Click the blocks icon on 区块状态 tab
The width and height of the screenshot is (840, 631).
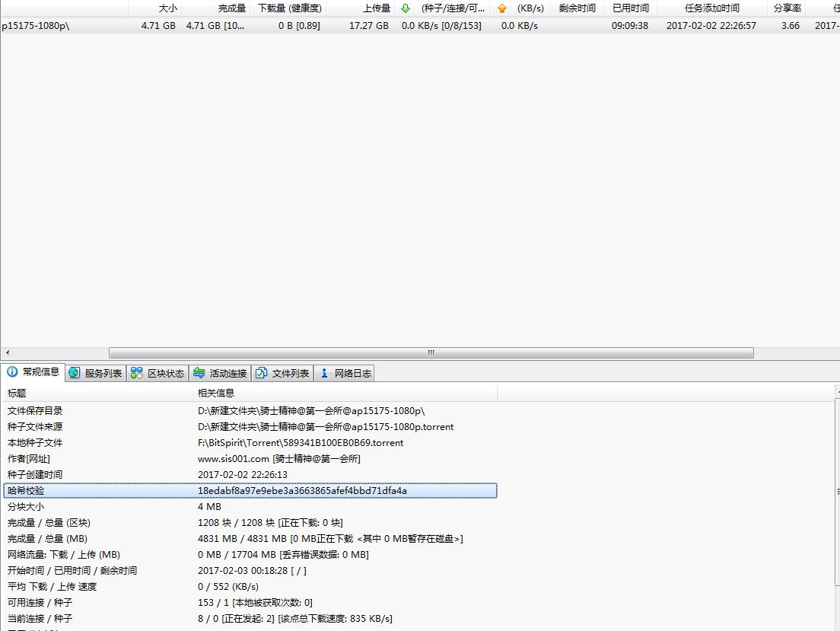[x=136, y=373]
